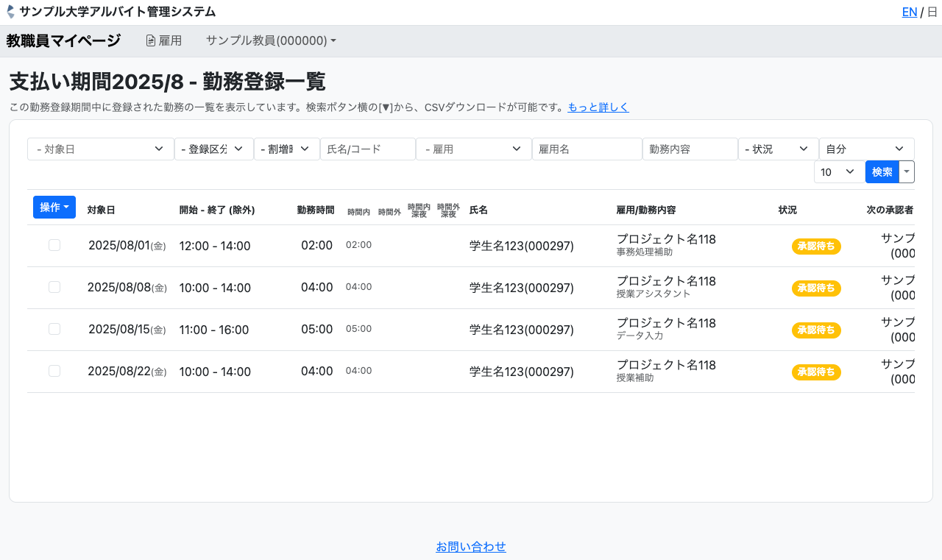The height and width of the screenshot is (560, 942).
Task: Select the date 2025/08/08(金)
Action: [x=127, y=288]
